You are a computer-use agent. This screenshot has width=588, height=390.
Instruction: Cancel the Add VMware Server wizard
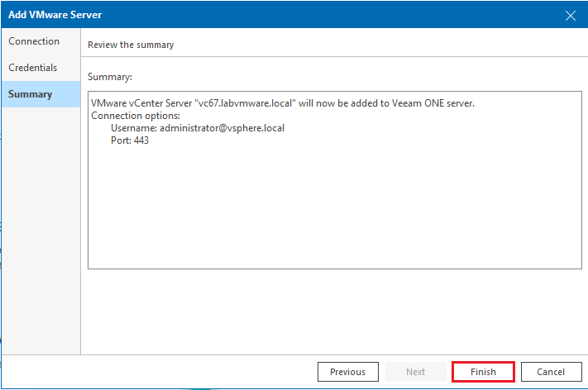tap(551, 372)
